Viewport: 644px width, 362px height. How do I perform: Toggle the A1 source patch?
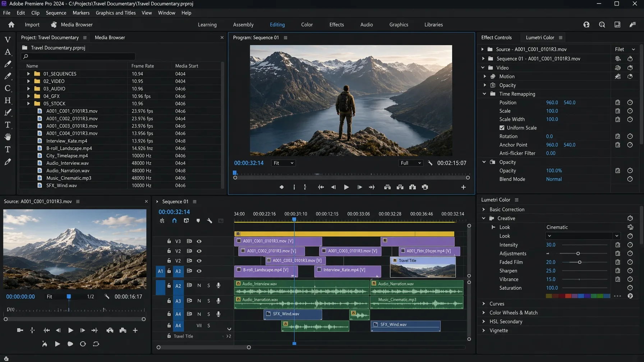(160, 271)
